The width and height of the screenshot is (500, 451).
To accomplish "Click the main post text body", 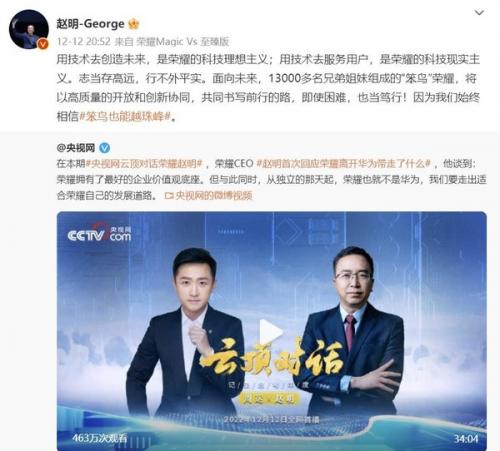I will [x=268, y=88].
